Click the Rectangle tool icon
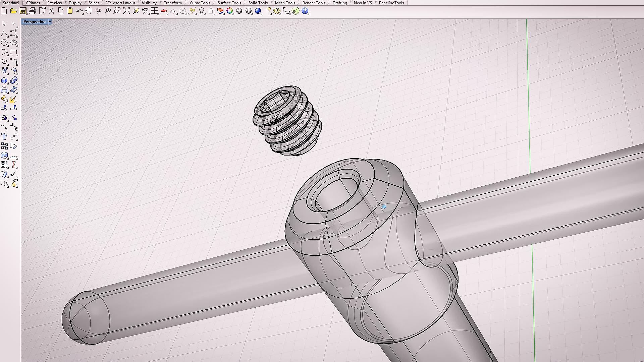This screenshot has width=644, height=362. pyautogui.click(x=14, y=52)
